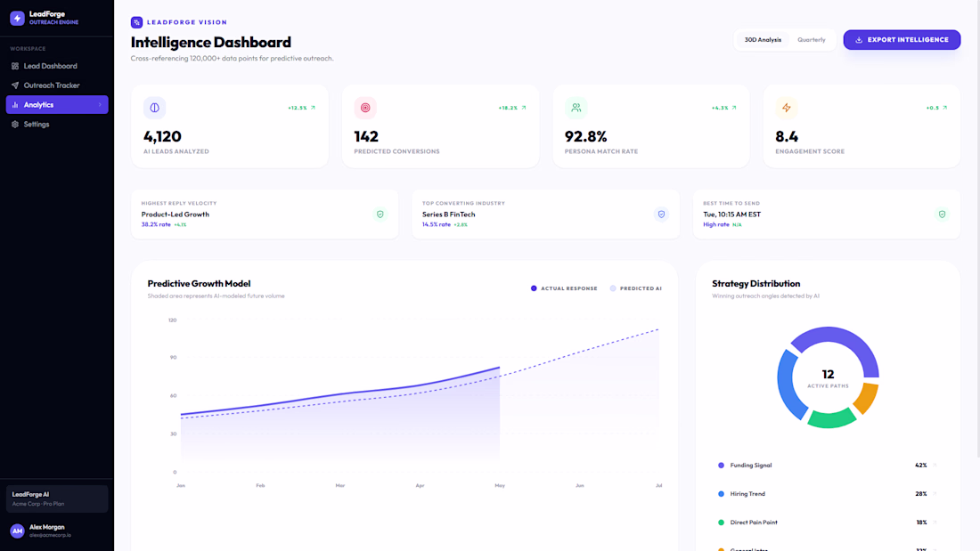Open LeadForge AI Pro Plan workspace card
Viewport: 980px width, 551px height.
pos(57,498)
